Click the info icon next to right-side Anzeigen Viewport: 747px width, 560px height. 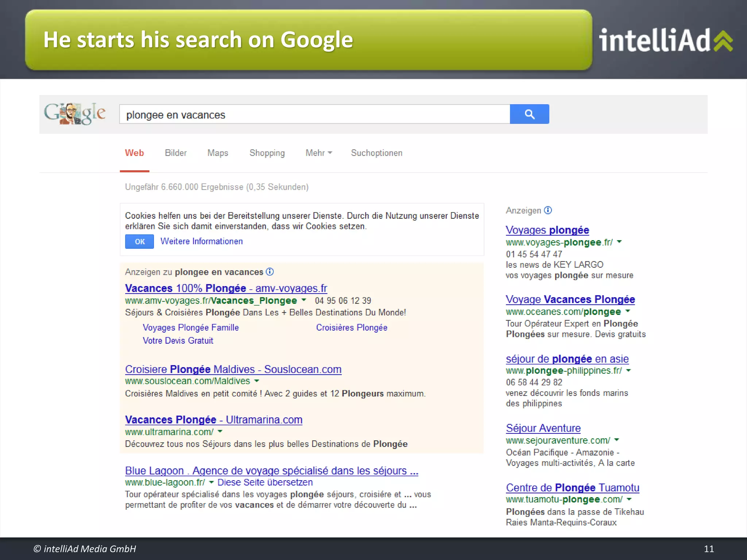pyautogui.click(x=548, y=210)
